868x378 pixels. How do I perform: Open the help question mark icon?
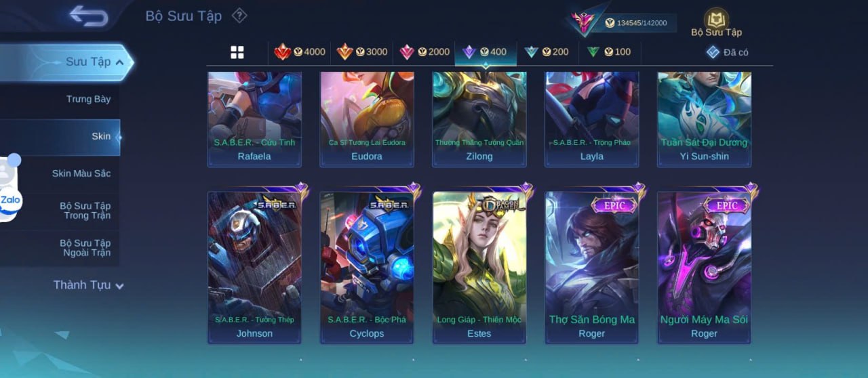coord(239,15)
